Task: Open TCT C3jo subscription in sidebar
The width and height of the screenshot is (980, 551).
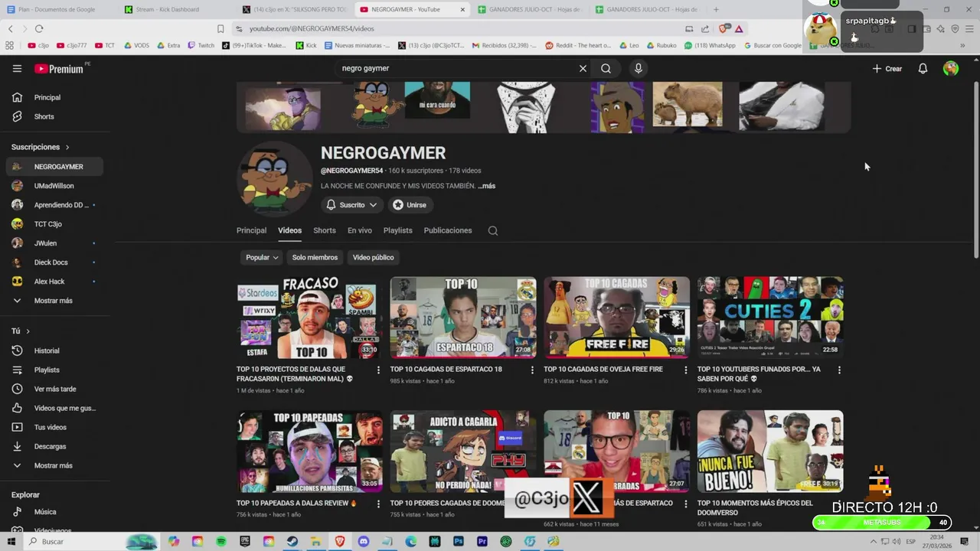Action: pos(54,224)
